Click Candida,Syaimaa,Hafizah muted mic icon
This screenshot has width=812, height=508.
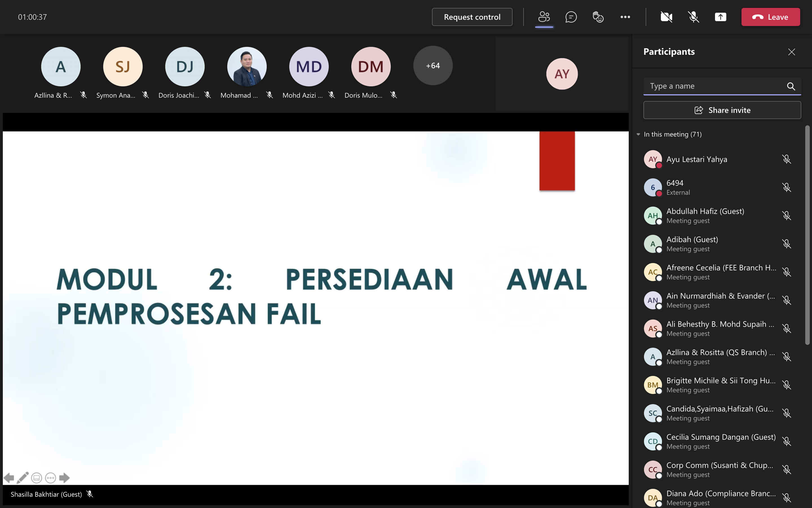point(787,413)
